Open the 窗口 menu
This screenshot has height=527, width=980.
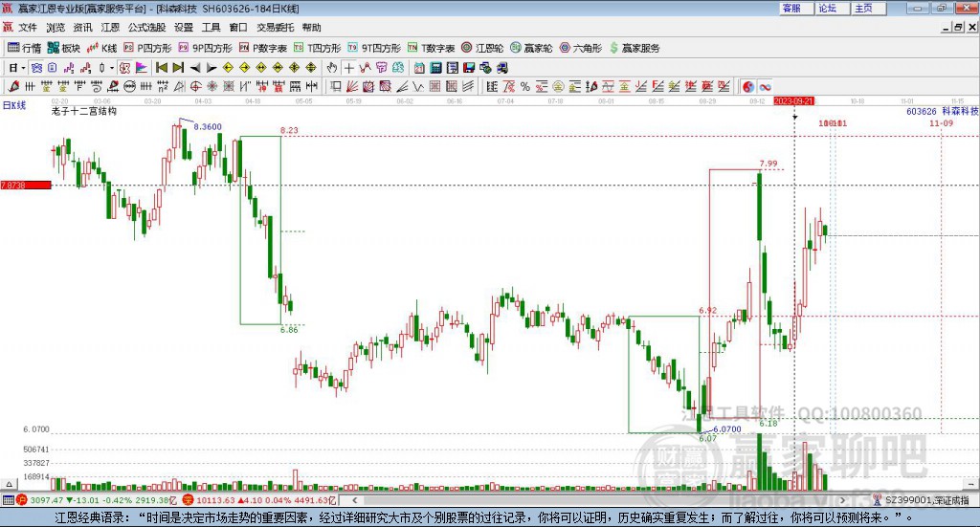tap(238, 28)
